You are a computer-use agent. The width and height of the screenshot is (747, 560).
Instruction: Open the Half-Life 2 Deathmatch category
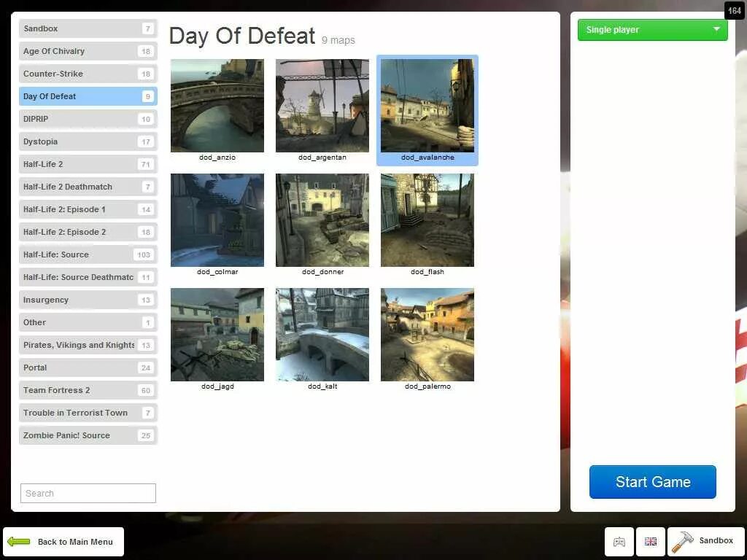pos(88,187)
